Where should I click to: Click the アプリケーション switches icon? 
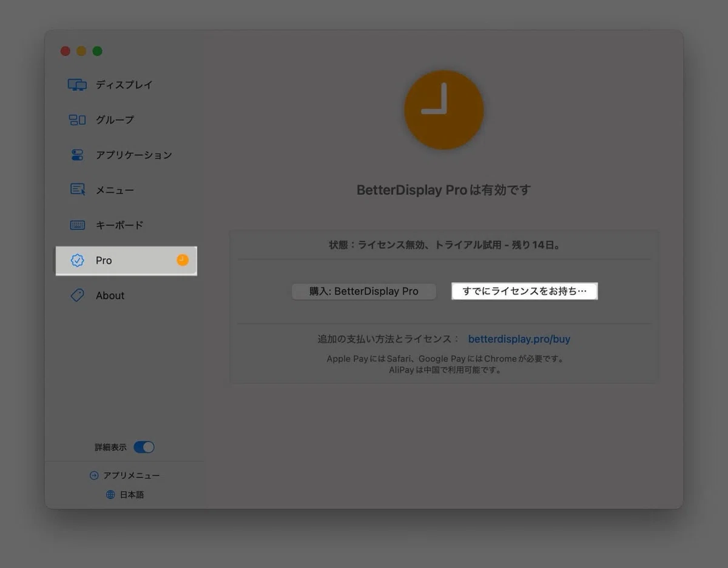(77, 155)
